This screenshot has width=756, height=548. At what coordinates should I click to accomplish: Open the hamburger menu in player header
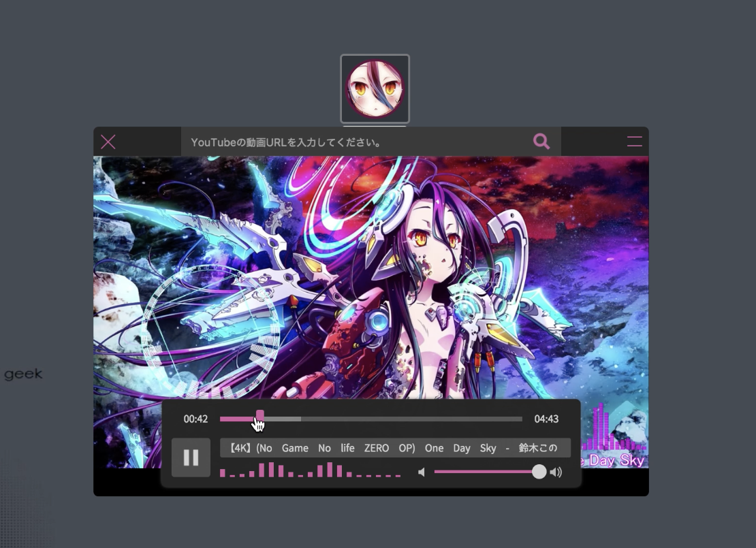click(634, 141)
